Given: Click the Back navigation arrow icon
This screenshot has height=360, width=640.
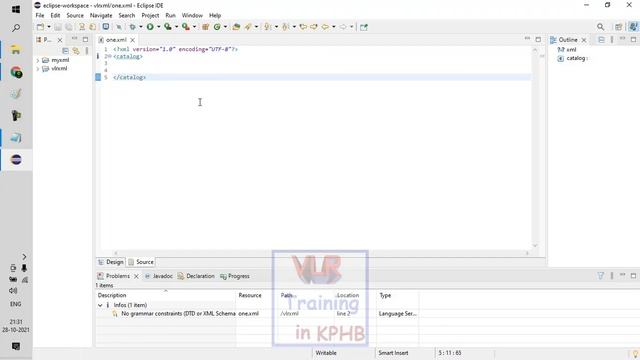Looking at the screenshot, I should (325, 27).
